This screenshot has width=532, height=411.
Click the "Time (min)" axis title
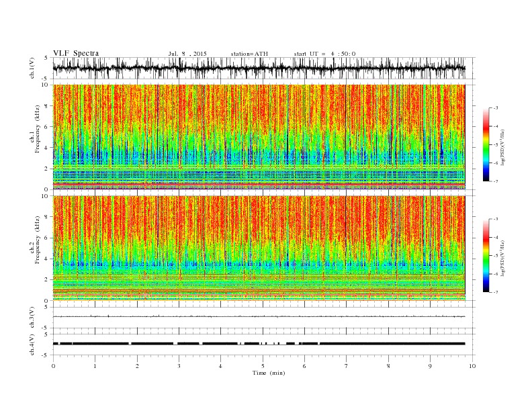tap(269, 373)
